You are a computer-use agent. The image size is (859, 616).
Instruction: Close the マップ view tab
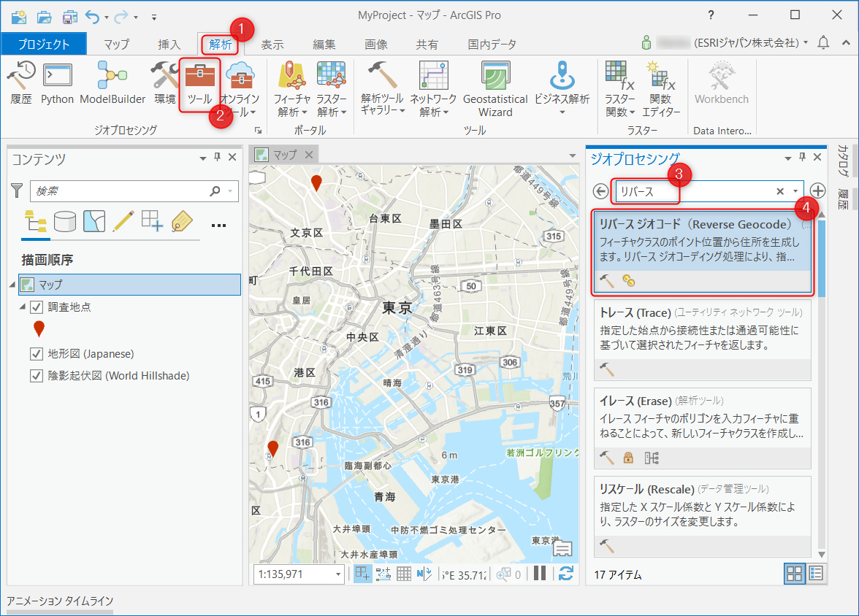click(309, 155)
